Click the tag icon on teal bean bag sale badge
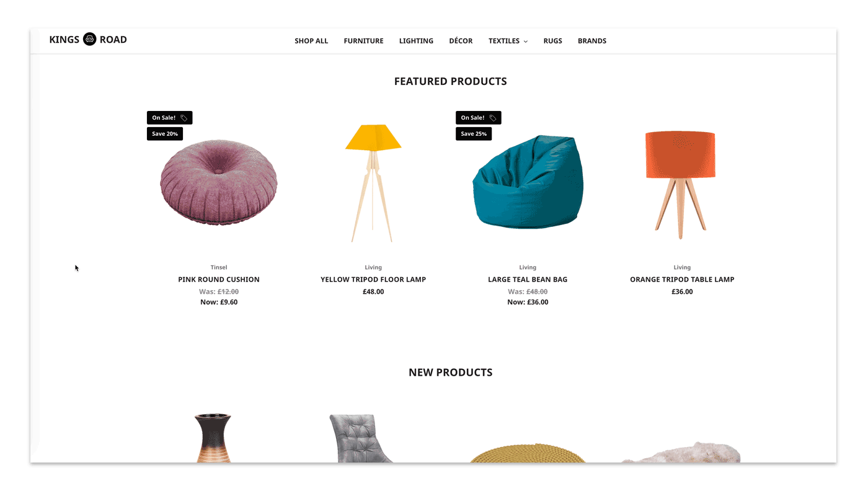The width and height of the screenshot is (868, 496). [x=493, y=118]
